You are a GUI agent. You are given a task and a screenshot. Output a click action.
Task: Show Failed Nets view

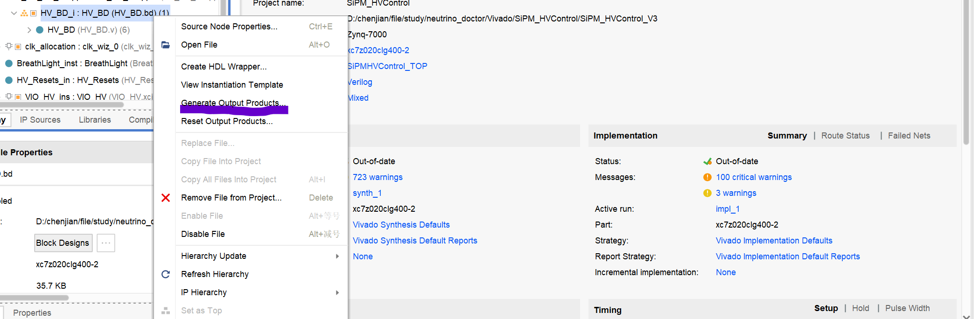(909, 136)
